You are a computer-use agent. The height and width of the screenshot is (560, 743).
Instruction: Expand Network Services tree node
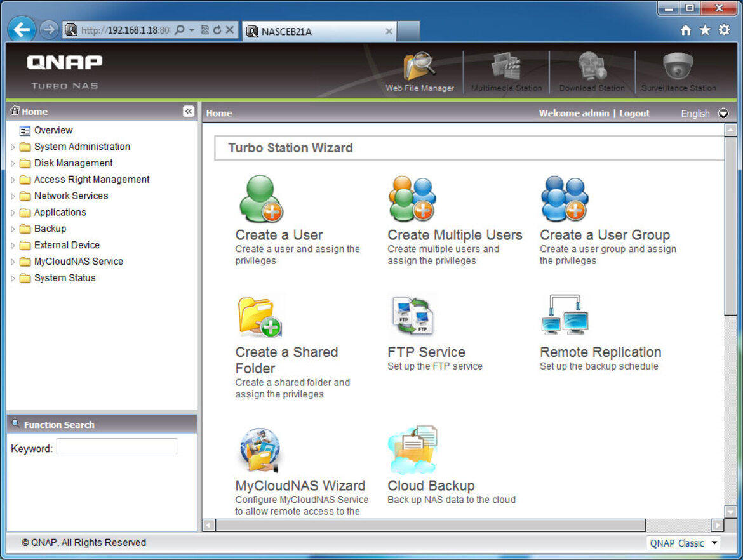point(13,196)
